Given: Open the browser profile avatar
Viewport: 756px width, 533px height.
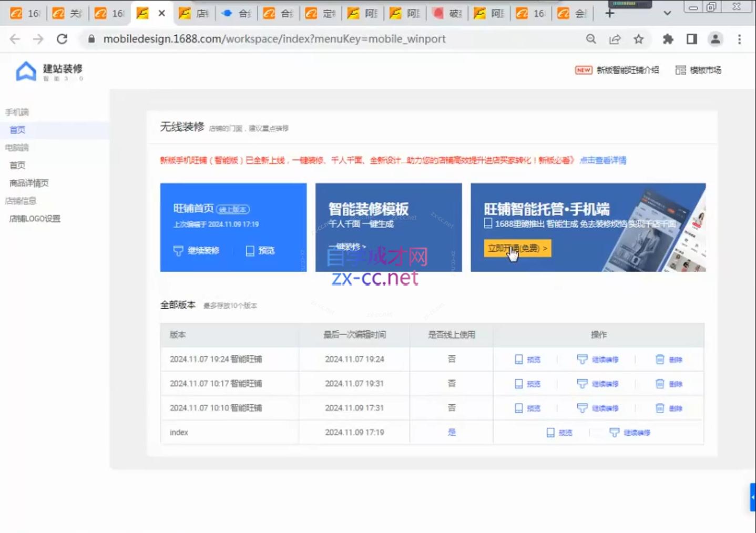Looking at the screenshot, I should tap(716, 39).
